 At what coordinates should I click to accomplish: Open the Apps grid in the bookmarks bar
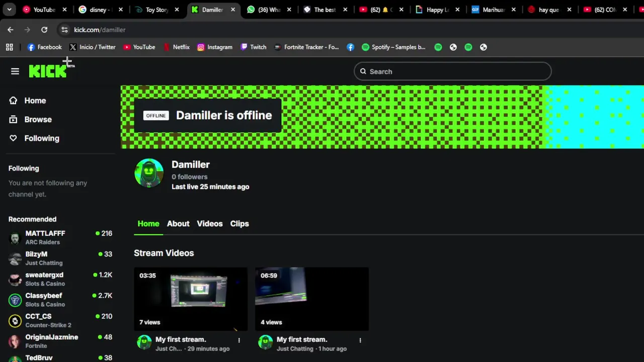9,47
